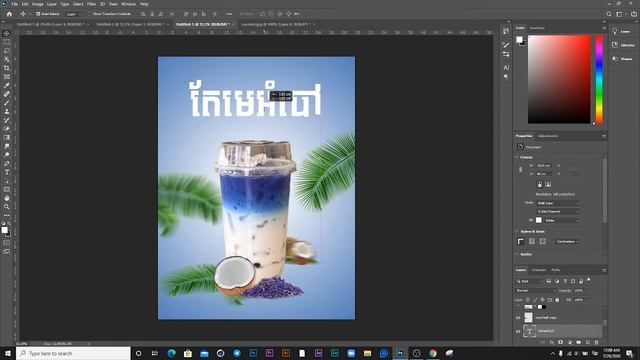Switch to the Adjustments tab
This screenshot has width=640, height=360.
(x=548, y=136)
